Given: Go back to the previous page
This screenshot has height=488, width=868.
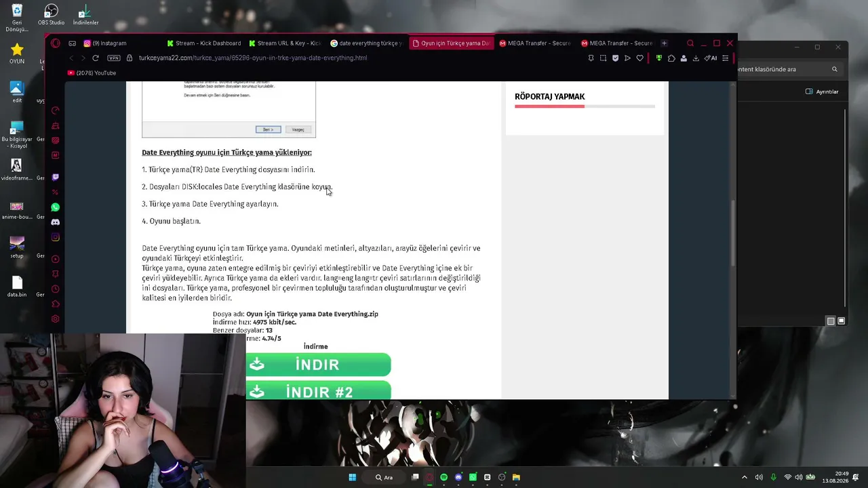Looking at the screenshot, I should [x=71, y=58].
